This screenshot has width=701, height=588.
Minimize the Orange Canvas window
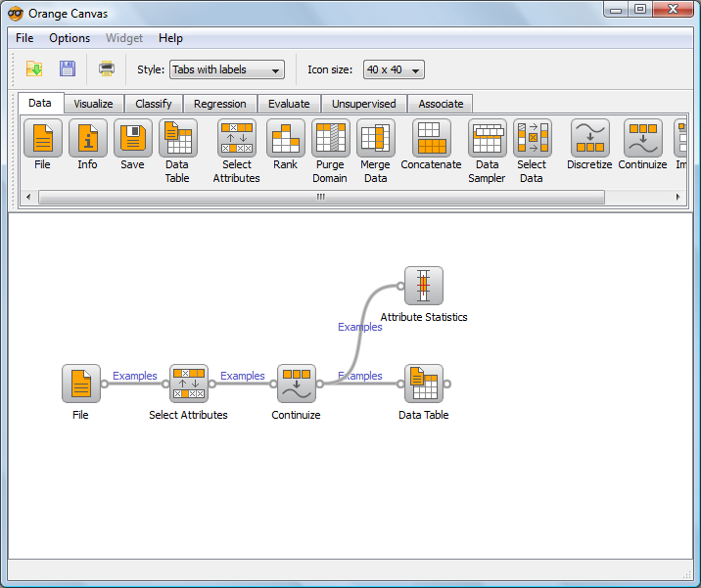click(616, 10)
